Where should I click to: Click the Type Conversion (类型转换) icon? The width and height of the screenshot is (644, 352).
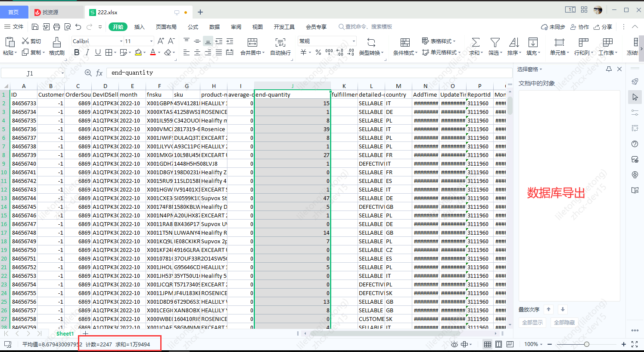(x=371, y=42)
